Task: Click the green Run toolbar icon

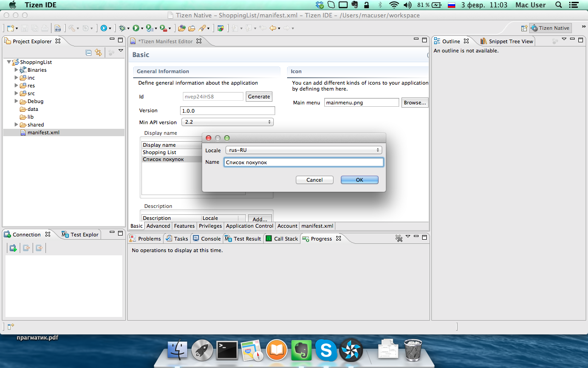Action: (136, 28)
